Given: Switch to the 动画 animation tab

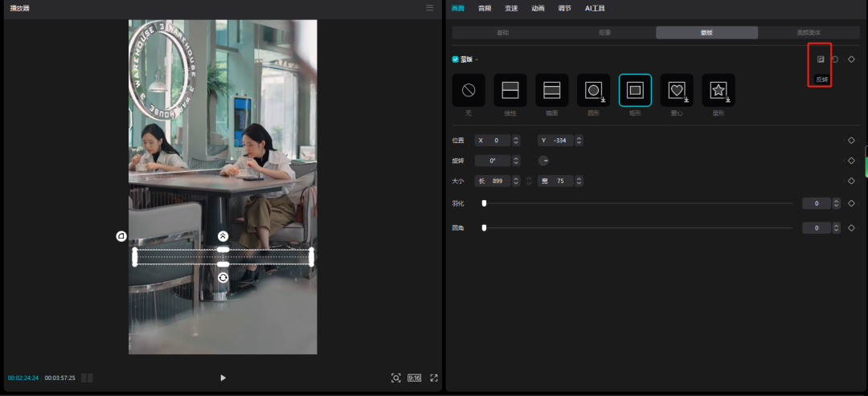Looking at the screenshot, I should pyautogui.click(x=538, y=8).
